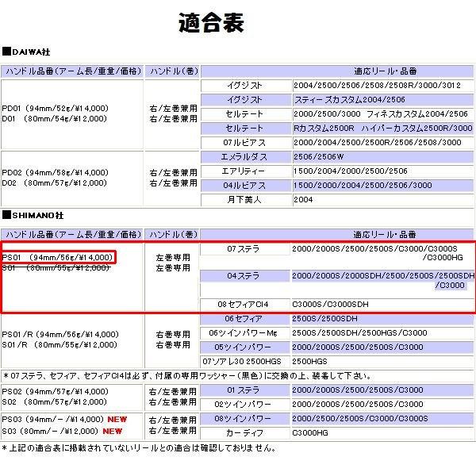Select PD01 (94mm/52g/¥14,000) entry
This screenshot has height=476, width=476.
[56, 109]
